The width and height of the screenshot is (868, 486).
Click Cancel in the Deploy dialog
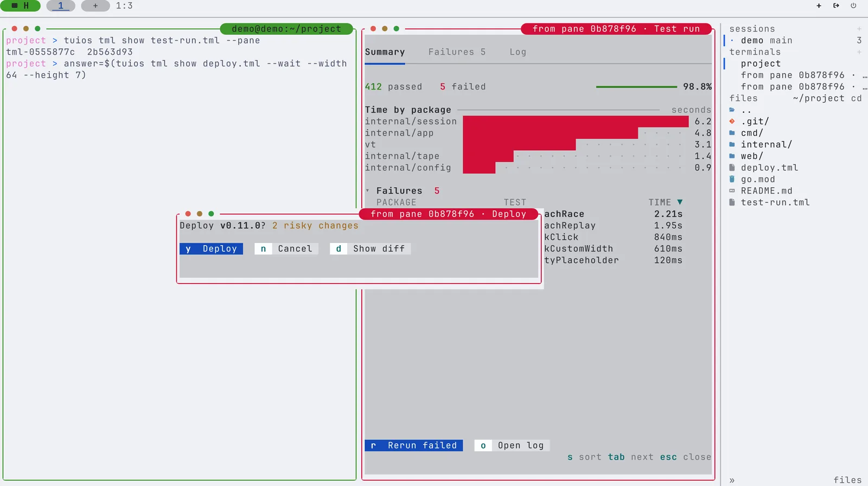[x=286, y=249]
